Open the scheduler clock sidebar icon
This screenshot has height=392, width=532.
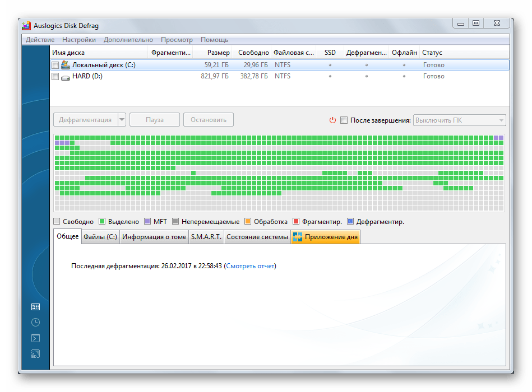pos(35,322)
